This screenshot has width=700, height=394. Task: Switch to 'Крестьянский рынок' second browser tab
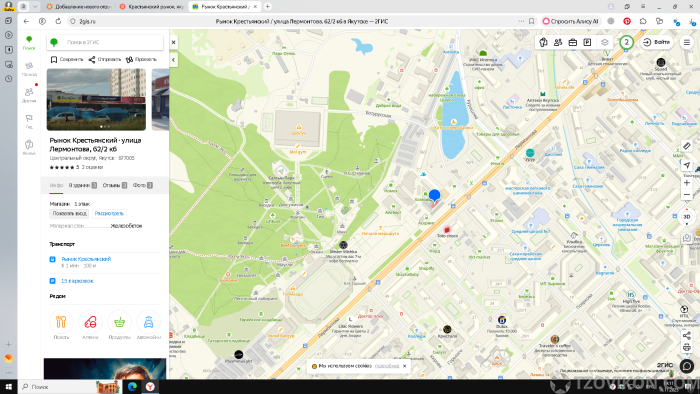(152, 7)
